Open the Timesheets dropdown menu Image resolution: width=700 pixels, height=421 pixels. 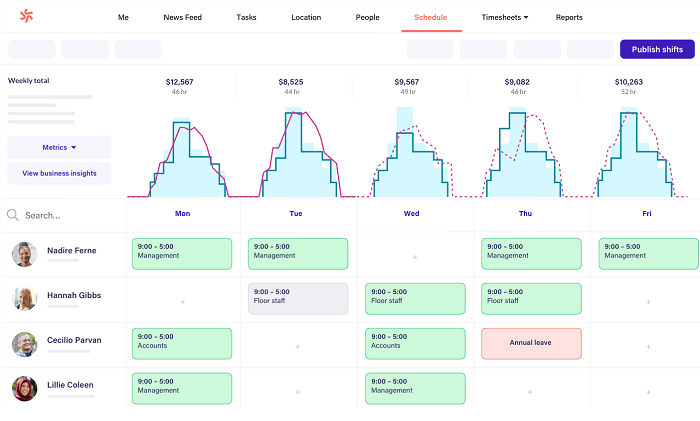505,17
